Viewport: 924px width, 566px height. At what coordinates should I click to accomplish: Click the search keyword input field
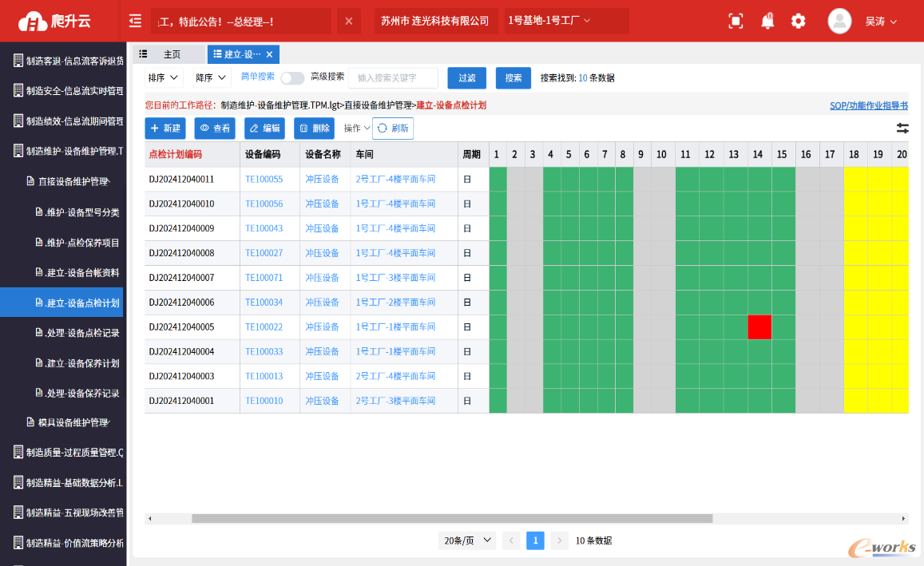[393, 78]
